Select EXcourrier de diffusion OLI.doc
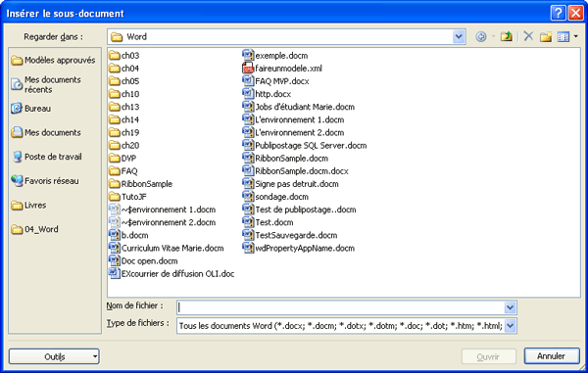 [171, 274]
